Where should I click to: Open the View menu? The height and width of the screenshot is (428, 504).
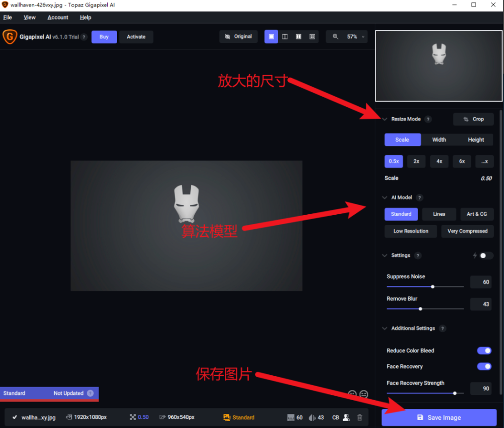click(x=30, y=18)
